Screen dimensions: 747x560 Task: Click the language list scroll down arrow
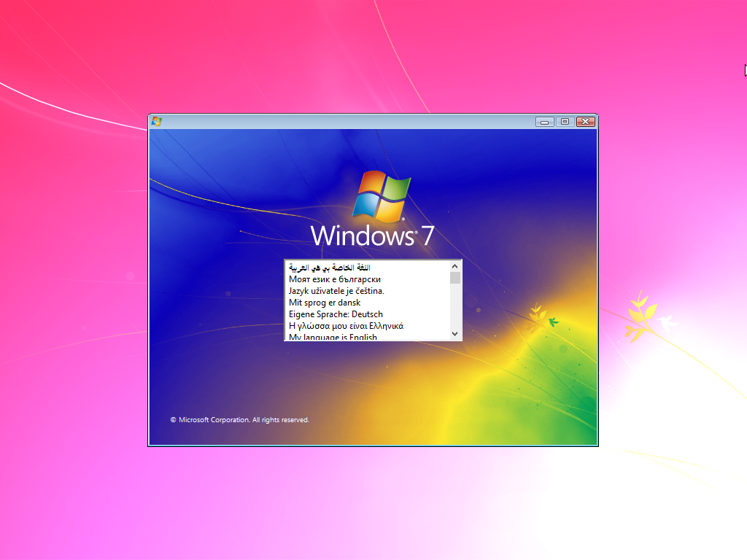pos(455,334)
